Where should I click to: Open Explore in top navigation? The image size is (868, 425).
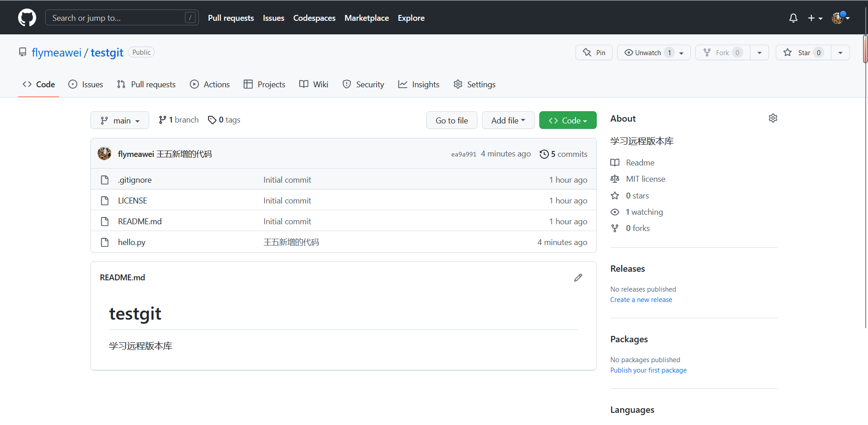pos(411,18)
